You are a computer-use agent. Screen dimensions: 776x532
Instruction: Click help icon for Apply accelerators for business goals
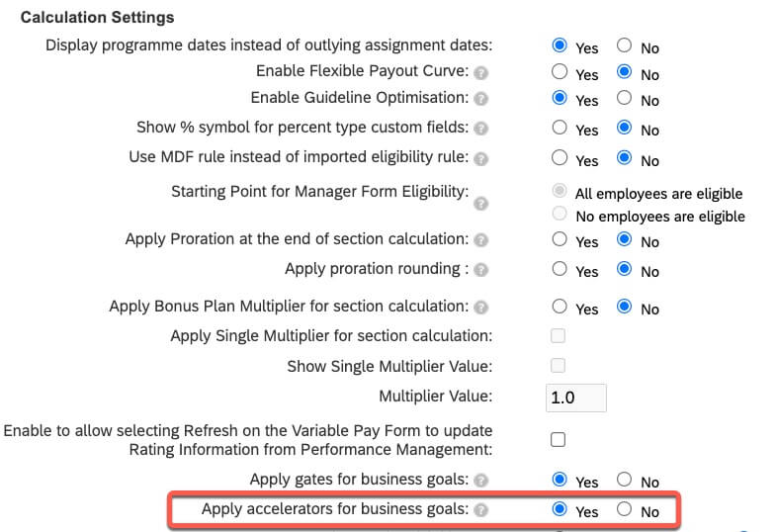(x=480, y=510)
